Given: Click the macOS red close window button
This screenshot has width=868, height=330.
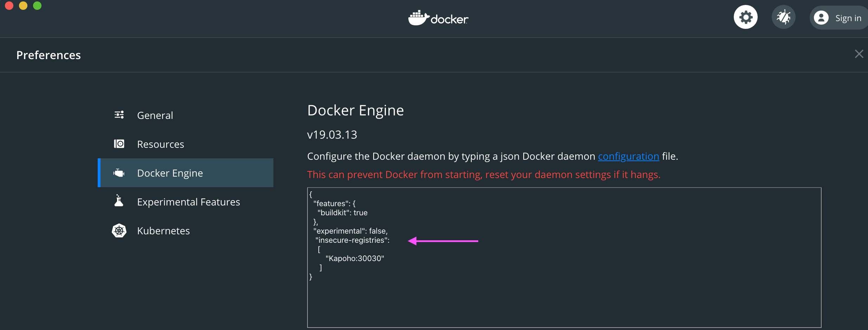Looking at the screenshot, I should (9, 5).
